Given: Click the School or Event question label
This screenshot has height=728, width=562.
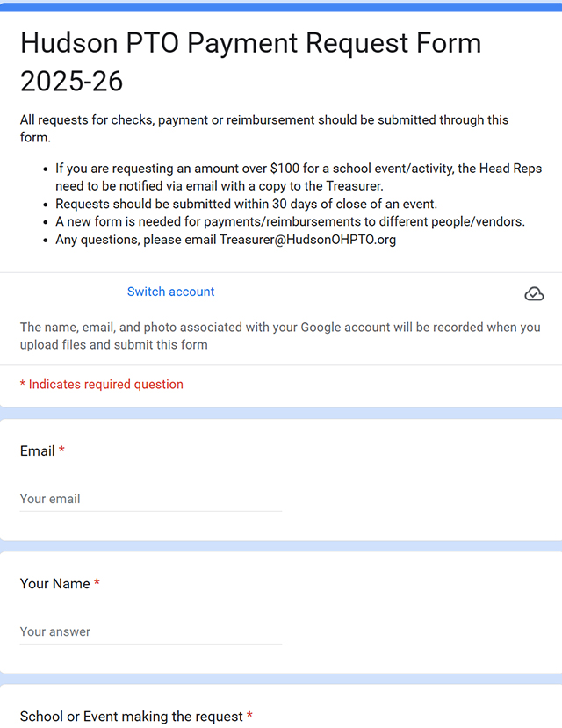Looking at the screenshot, I should click(x=131, y=717).
